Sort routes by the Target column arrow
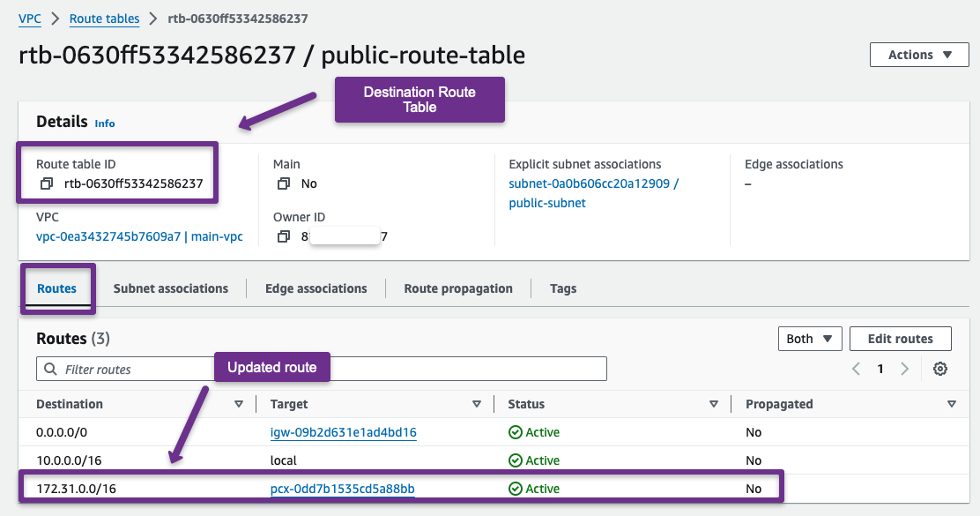This screenshot has height=516, width=980. tap(478, 404)
